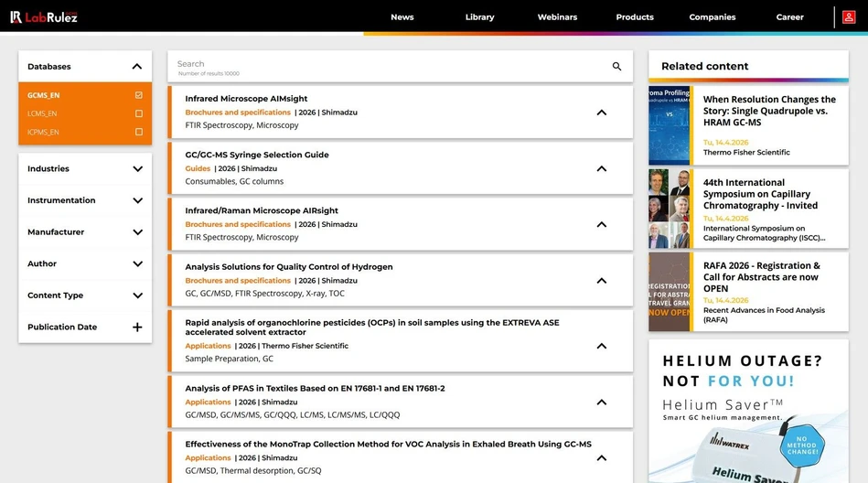Viewport: 868px width, 483px height.
Task: Focus the Search input field
Action: point(384,65)
